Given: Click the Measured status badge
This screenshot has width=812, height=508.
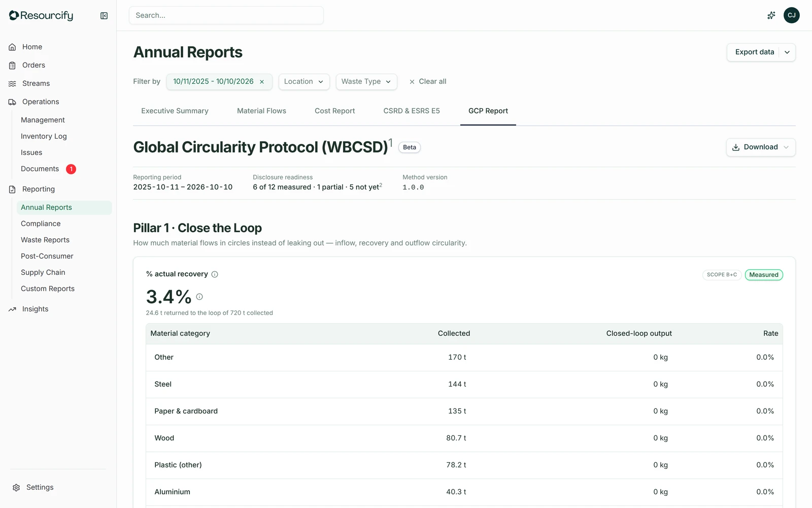Looking at the screenshot, I should tap(764, 275).
